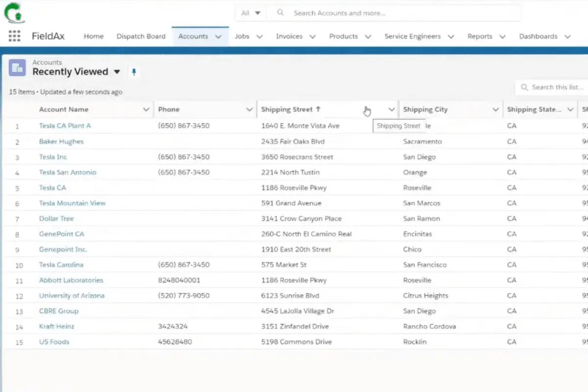Sort by the Phone column header

169,109
